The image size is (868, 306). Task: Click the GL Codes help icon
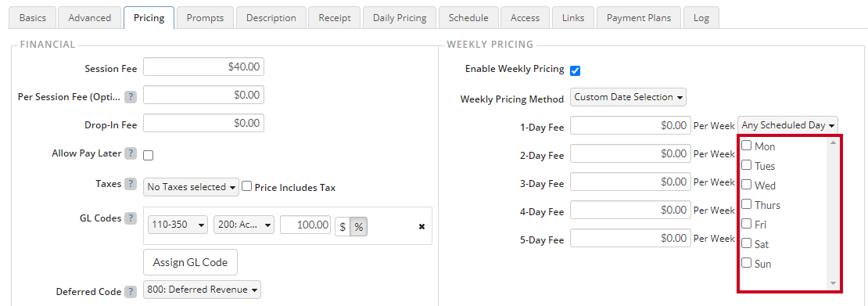click(x=130, y=218)
